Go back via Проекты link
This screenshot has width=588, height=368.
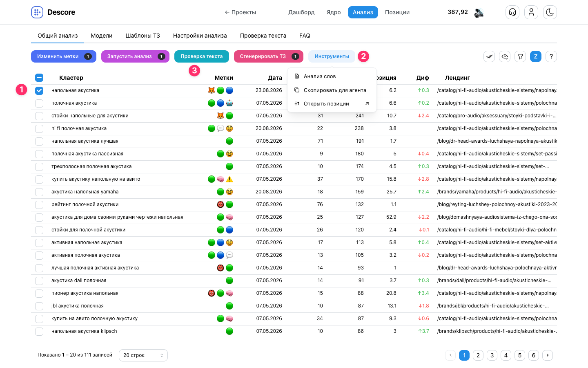pyautogui.click(x=241, y=12)
